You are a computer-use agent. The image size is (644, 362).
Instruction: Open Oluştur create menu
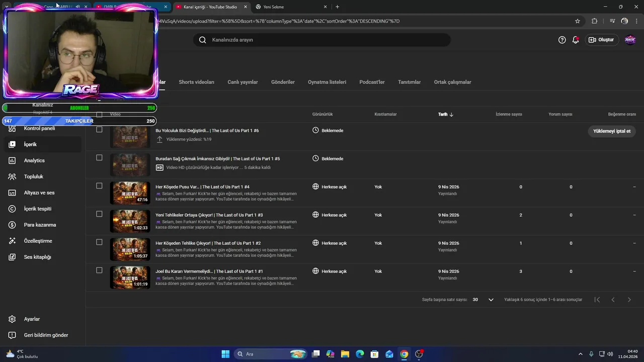pos(602,40)
